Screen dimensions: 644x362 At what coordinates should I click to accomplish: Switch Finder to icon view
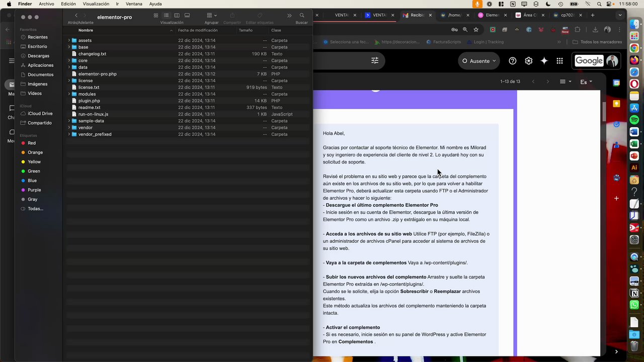click(156, 16)
